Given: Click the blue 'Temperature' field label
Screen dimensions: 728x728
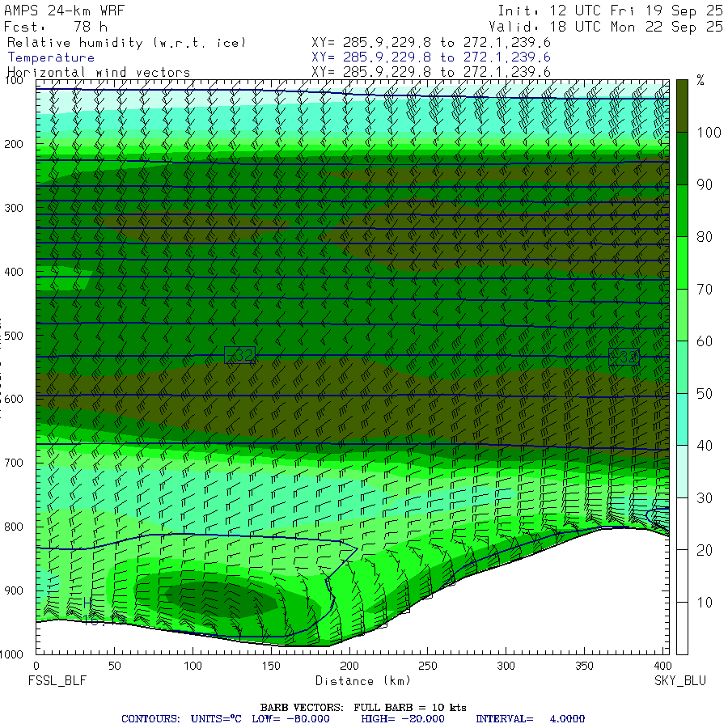Looking at the screenshot, I should [51, 57].
